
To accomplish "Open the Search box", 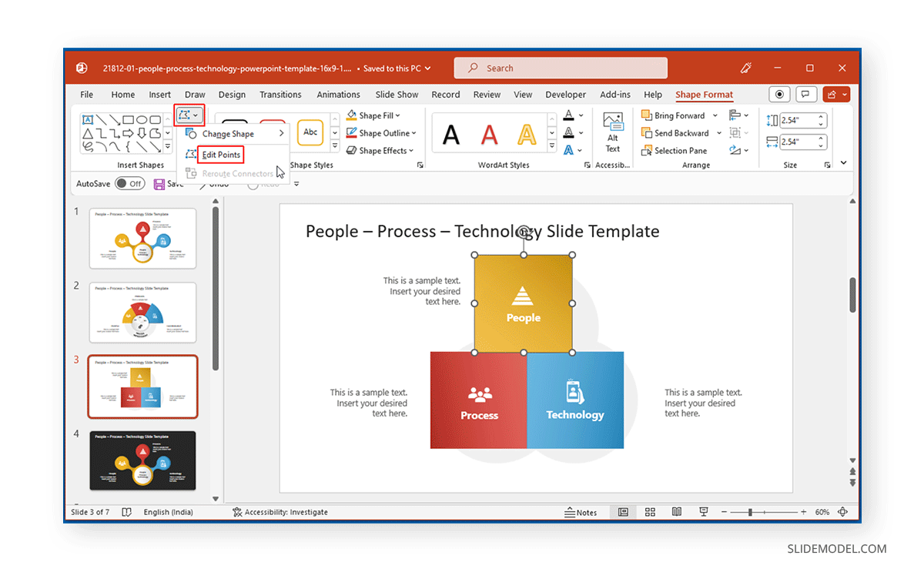I will pos(560,68).
